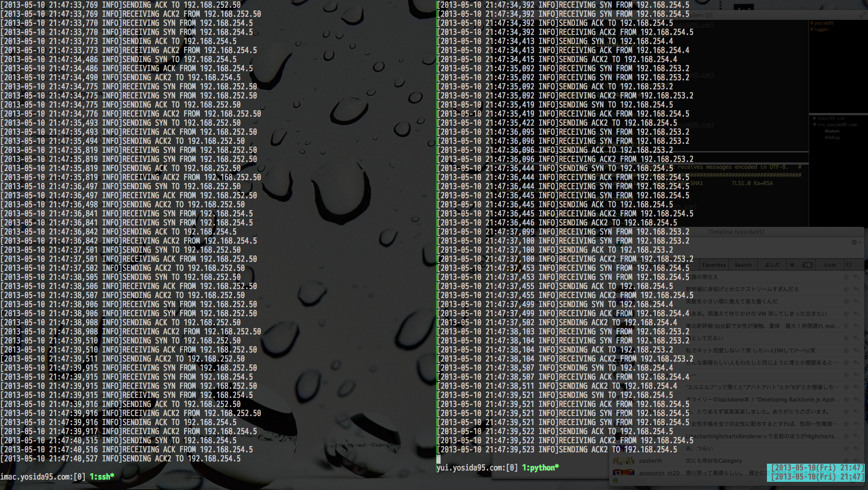Image resolution: width=868 pixels, height=490 pixels.
Task: Toggle favorite star on あ、つらい tweet
Action: pyautogui.click(x=846, y=449)
